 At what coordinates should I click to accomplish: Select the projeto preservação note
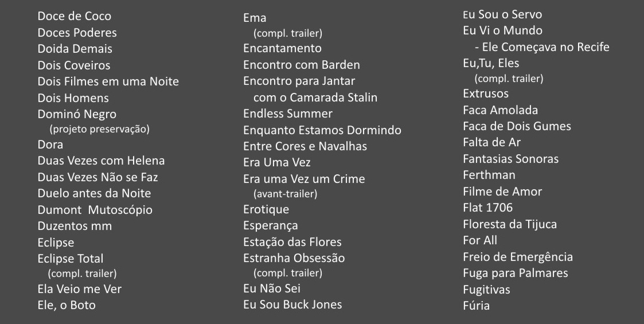click(99, 130)
